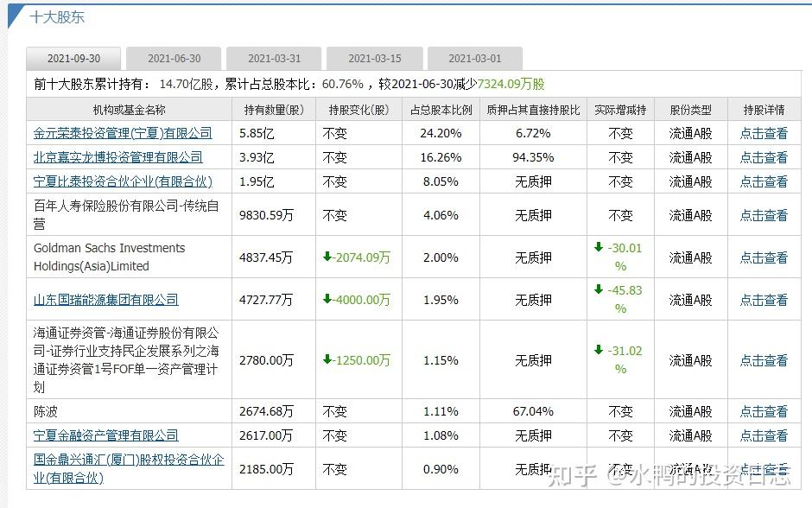Click 点击查看 in the 宁夏金融资产 row
This screenshot has height=508, width=812.
(x=764, y=435)
